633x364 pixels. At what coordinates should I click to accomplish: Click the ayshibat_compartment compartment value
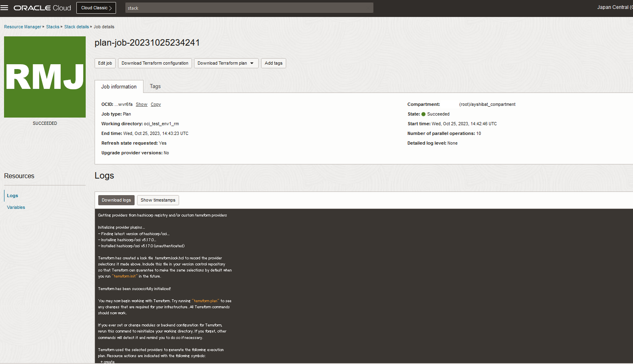(487, 104)
